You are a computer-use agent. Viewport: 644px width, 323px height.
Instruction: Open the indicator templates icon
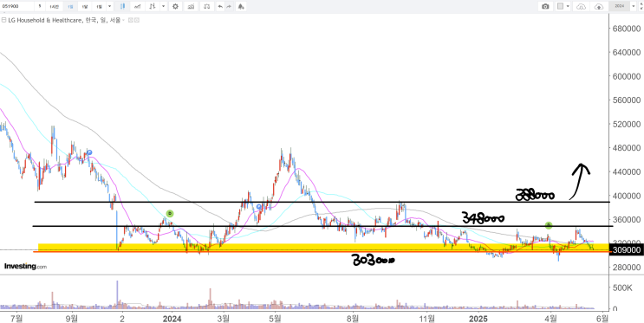(x=191, y=6)
